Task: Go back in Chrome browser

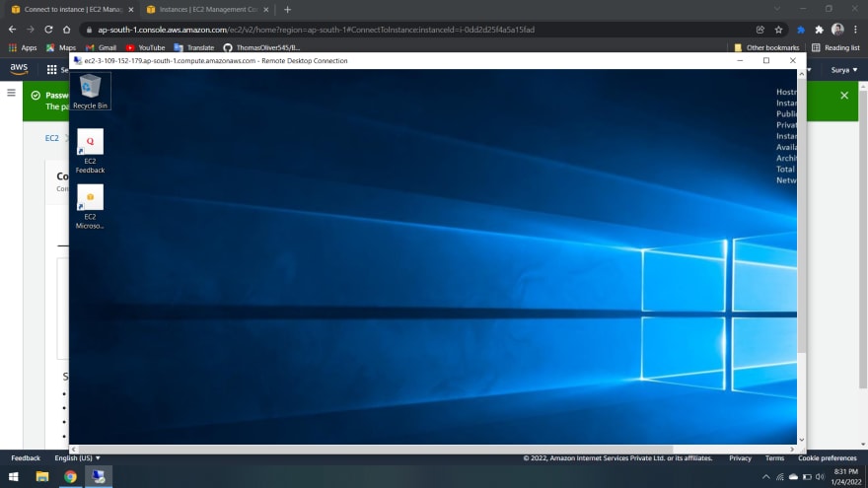Action: (12, 30)
